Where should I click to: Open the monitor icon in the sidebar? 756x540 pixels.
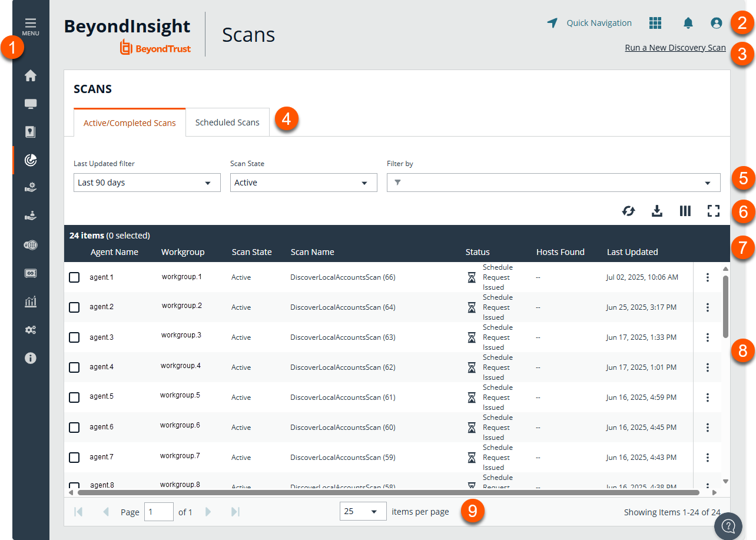(31, 104)
